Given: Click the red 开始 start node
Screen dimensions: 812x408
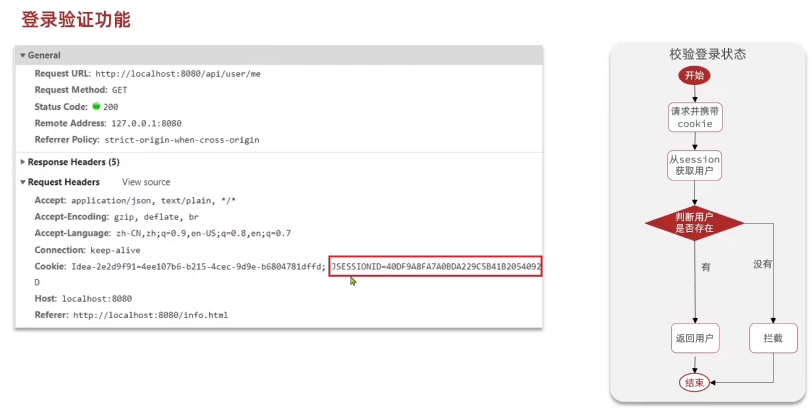Looking at the screenshot, I should coord(694,76).
